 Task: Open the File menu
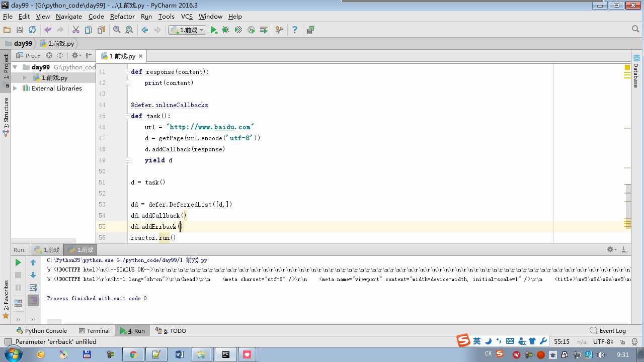[8, 16]
